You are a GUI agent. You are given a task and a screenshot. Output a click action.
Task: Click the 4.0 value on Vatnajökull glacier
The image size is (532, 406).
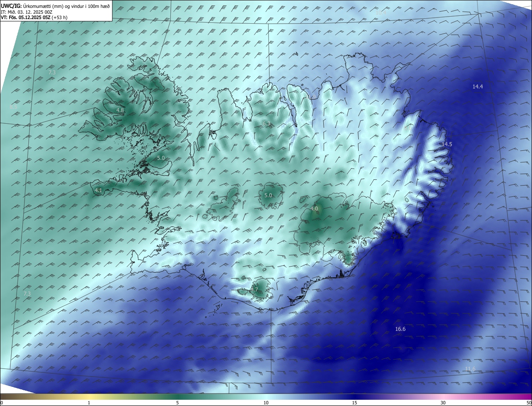tap(314, 209)
